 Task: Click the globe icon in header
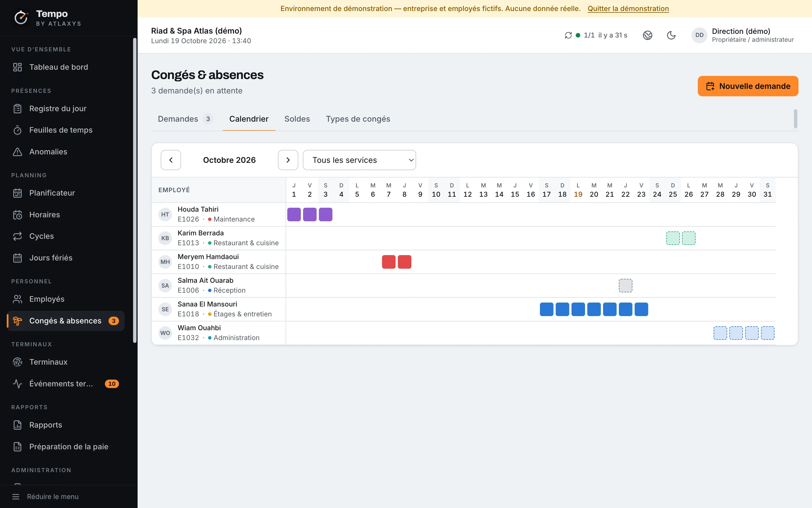[x=647, y=35]
